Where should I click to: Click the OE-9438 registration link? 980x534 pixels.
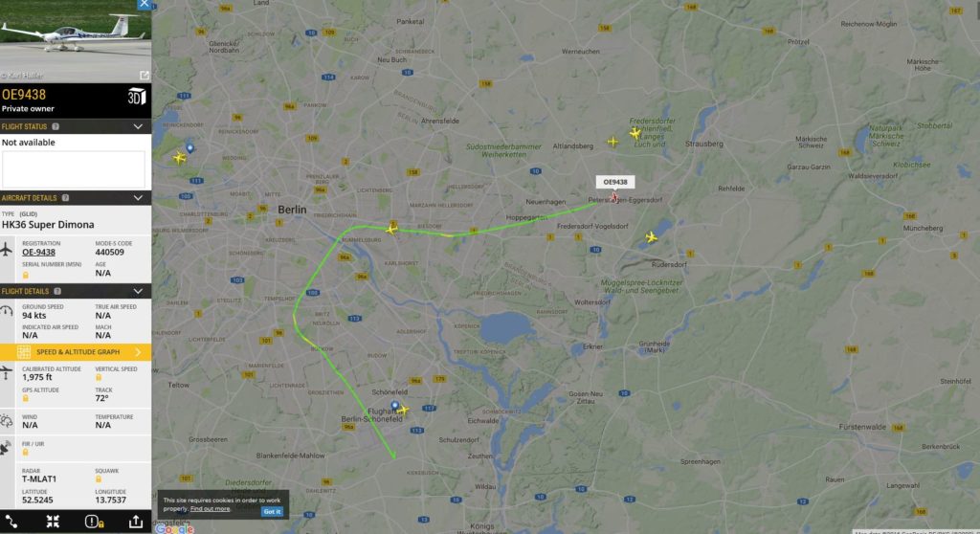[38, 252]
